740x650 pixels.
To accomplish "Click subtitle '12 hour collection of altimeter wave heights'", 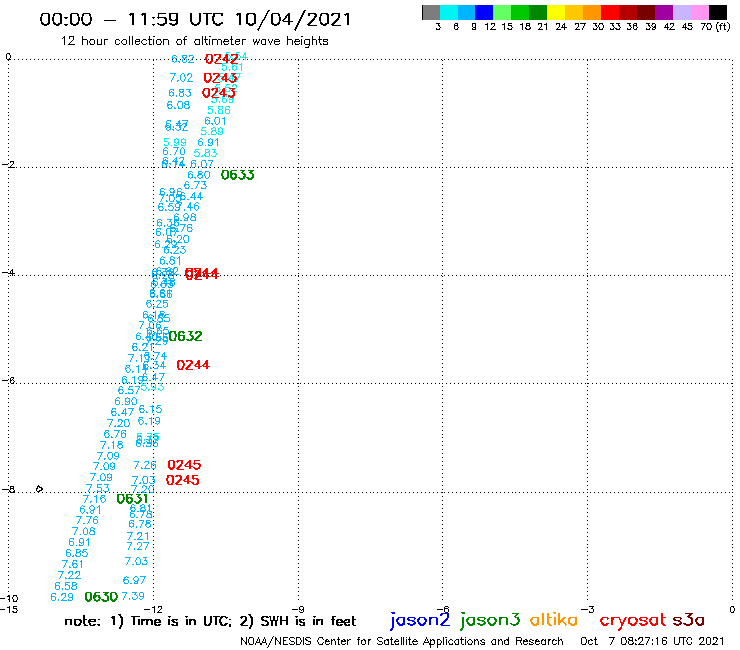I will (194, 41).
